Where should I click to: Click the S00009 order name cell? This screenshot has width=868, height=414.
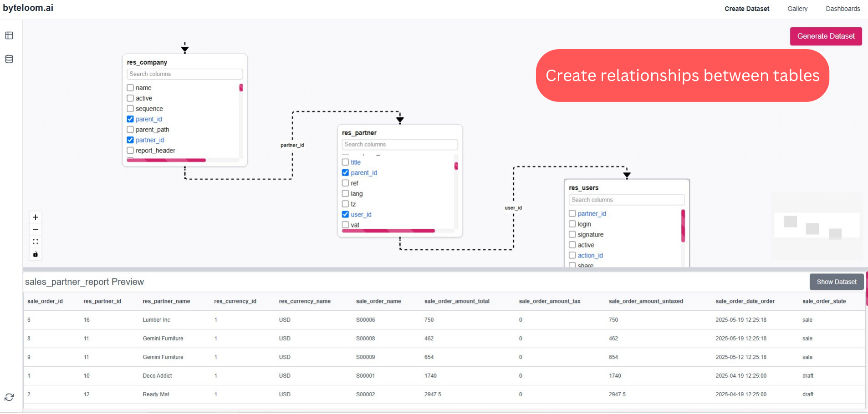point(365,358)
